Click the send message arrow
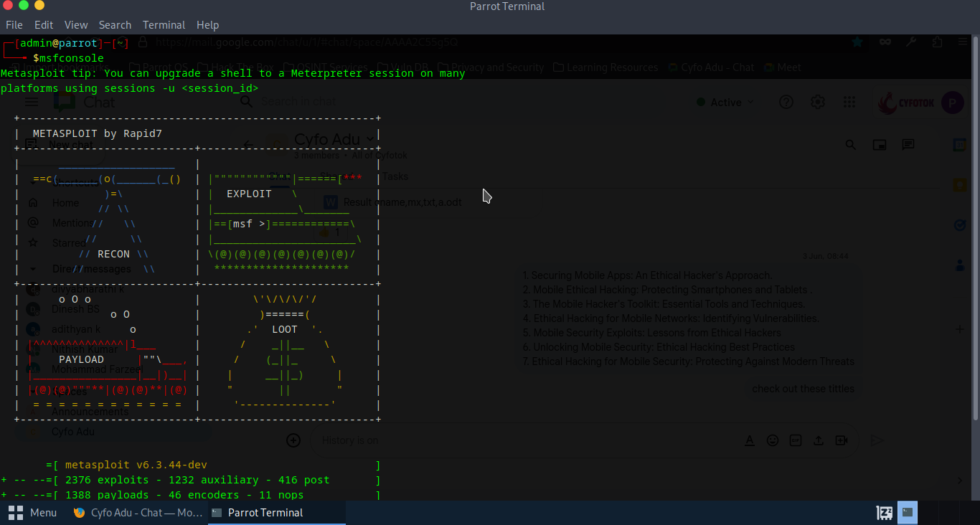This screenshot has height=525, width=980. (876, 440)
